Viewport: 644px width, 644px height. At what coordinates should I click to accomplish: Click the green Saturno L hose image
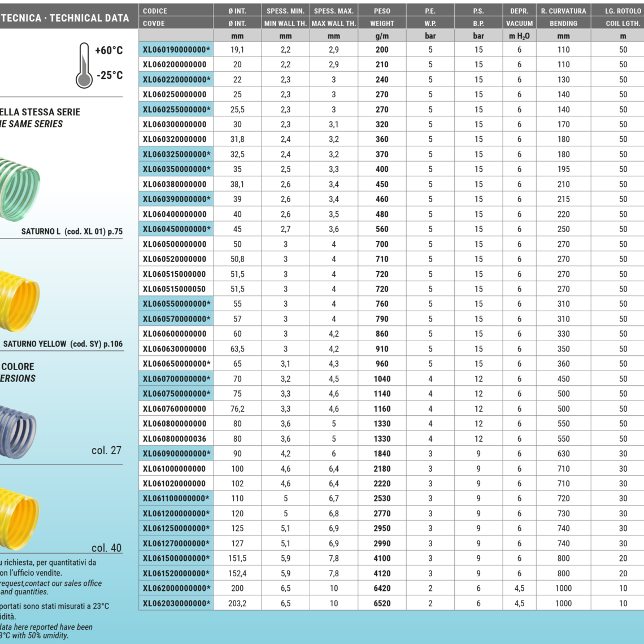[20, 181]
